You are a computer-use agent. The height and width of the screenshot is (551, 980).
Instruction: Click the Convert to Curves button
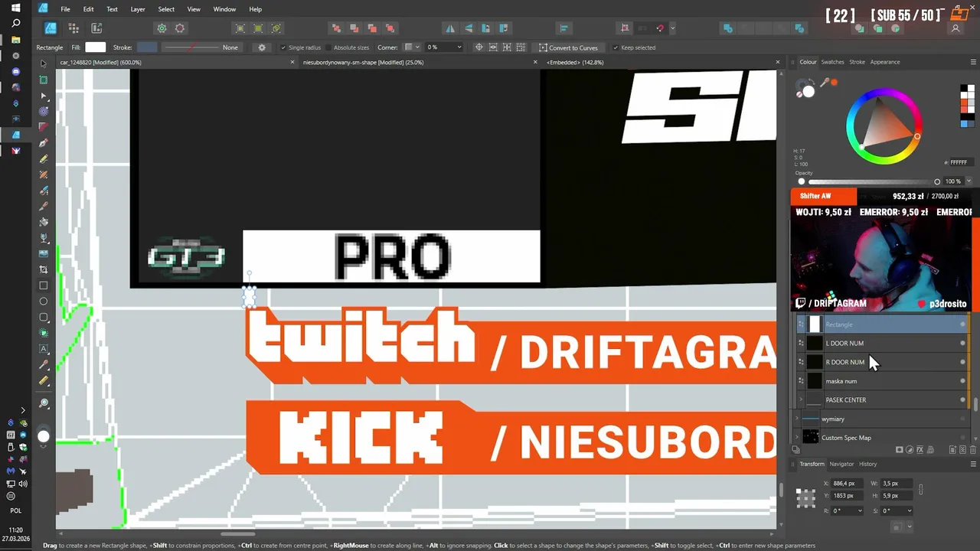pos(568,47)
